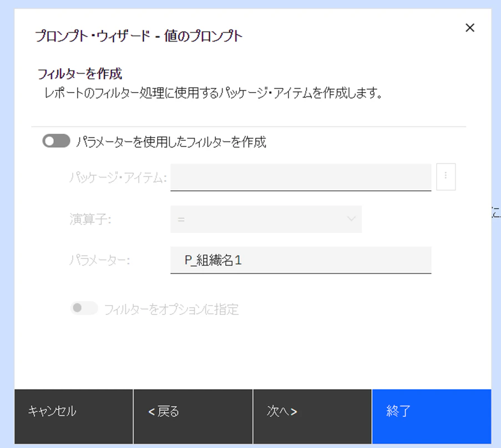Click the パッケージ・アイテム input field
This screenshot has height=448, width=501.
[x=301, y=177]
